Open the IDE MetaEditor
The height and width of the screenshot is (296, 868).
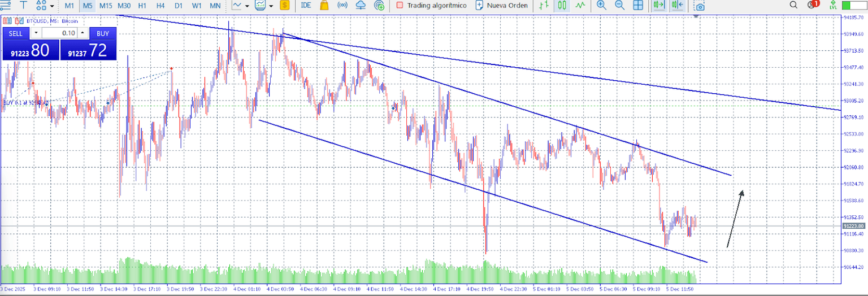[x=306, y=6]
